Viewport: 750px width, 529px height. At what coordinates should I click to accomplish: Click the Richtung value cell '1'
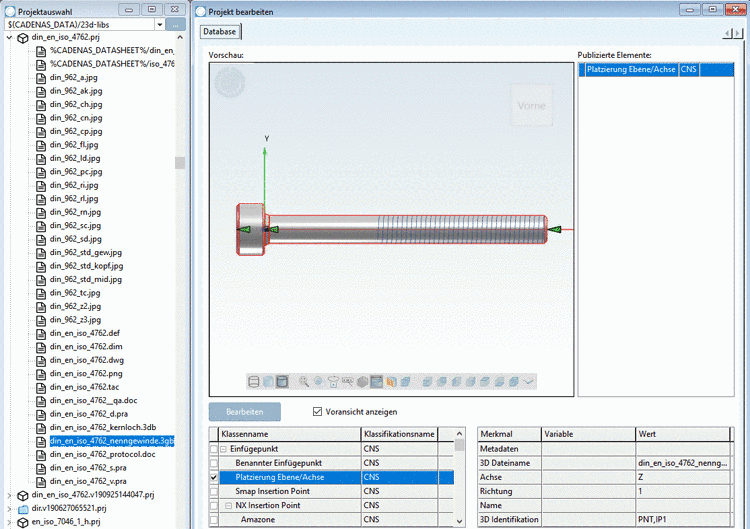pyautogui.click(x=683, y=491)
